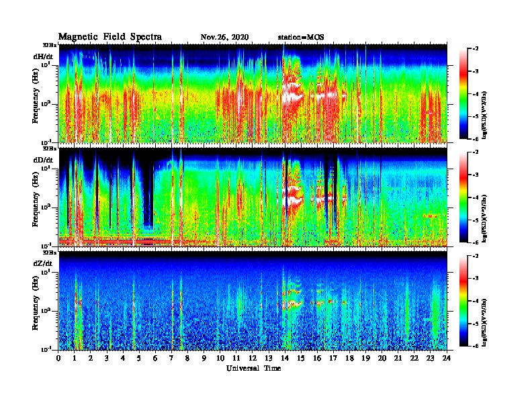Screen dimensions: 532x411
Task: Click hour "10" on the time axis
Action: (220, 358)
